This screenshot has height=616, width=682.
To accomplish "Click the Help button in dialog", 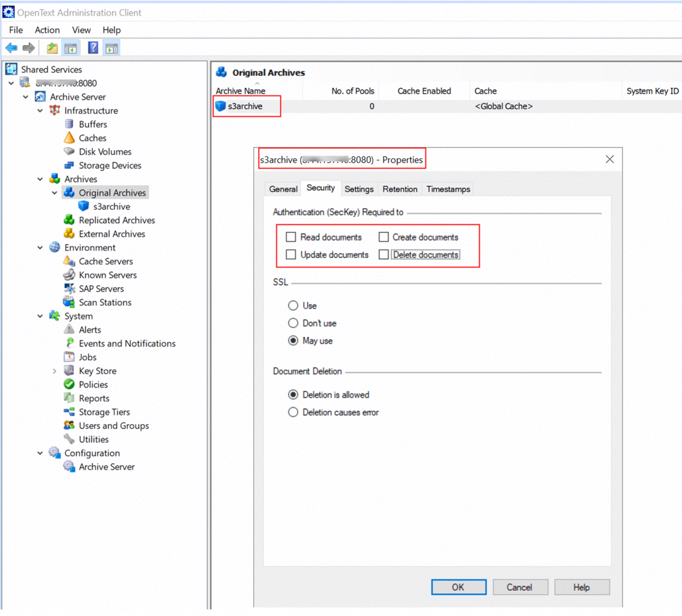I will (x=582, y=587).
